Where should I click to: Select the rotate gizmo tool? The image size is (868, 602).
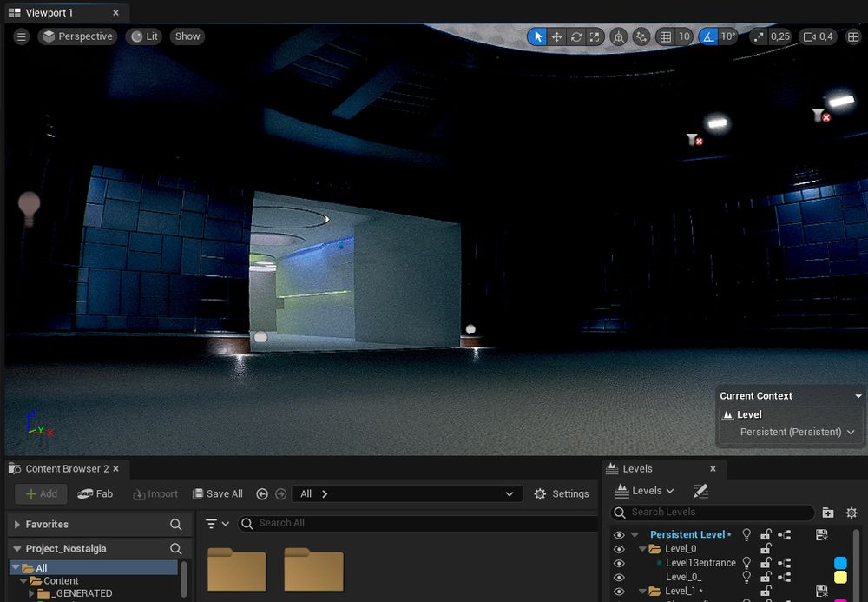[575, 36]
